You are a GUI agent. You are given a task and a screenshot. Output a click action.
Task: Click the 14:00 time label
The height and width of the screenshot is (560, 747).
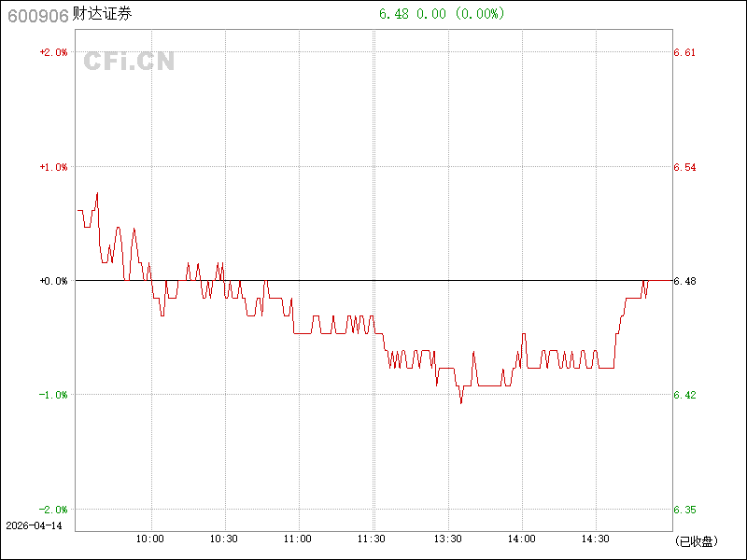tap(522, 539)
